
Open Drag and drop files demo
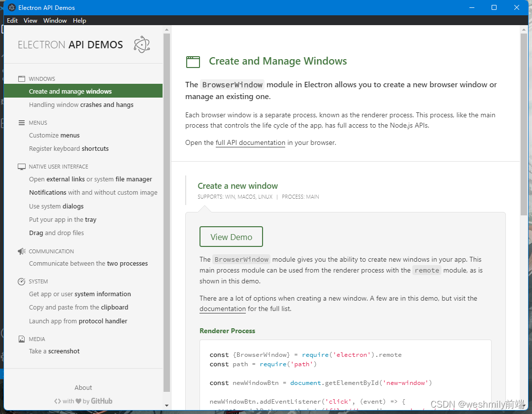click(x=56, y=233)
